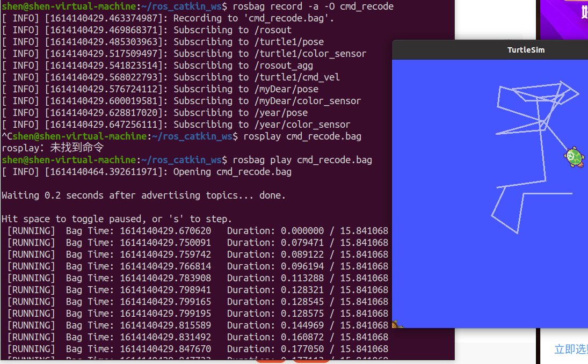Click the 'rosplay: 未找到命令' error line

pyautogui.click(x=53, y=148)
